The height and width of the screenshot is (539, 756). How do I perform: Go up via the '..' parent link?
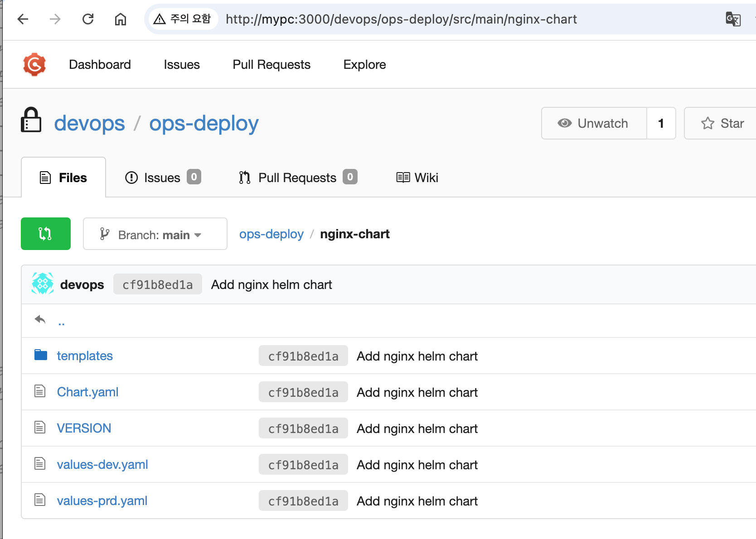point(62,322)
